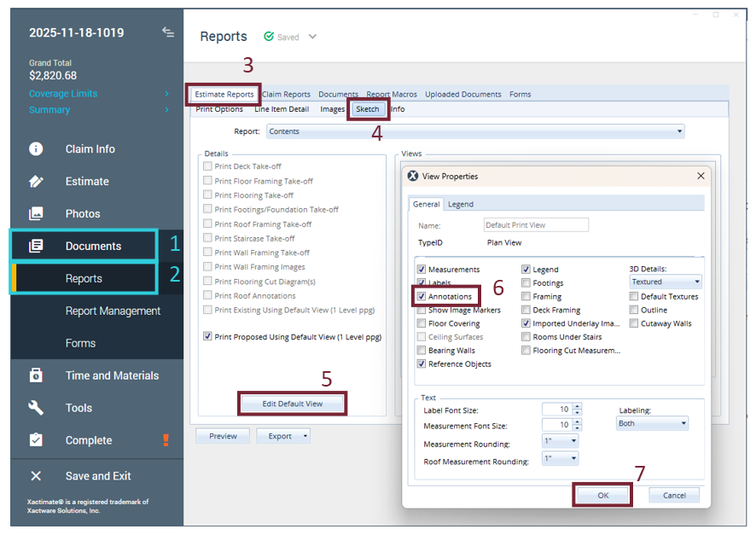Click the Claim Info icon in sidebar
756x535 pixels.
[36, 149]
